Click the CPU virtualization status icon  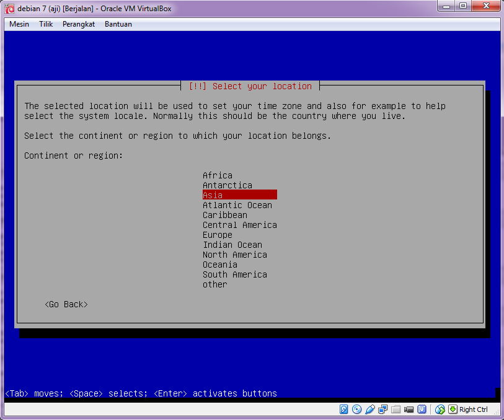point(422,409)
